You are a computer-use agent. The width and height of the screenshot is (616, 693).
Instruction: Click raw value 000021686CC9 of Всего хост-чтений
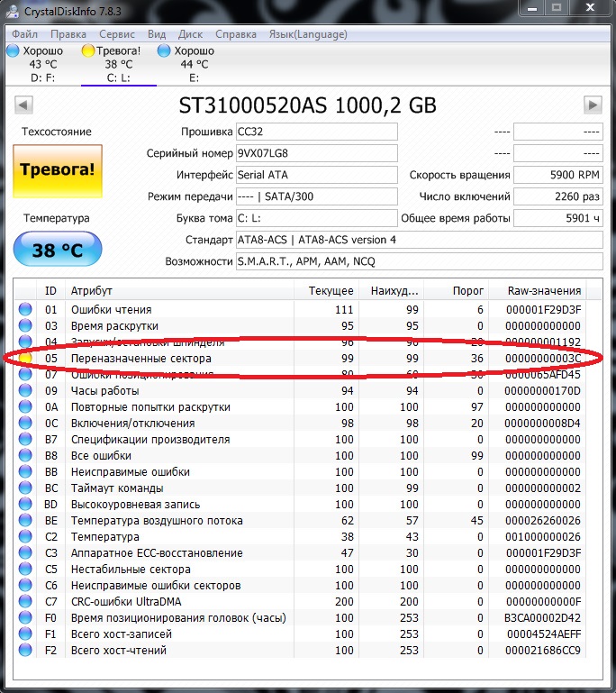543,650
